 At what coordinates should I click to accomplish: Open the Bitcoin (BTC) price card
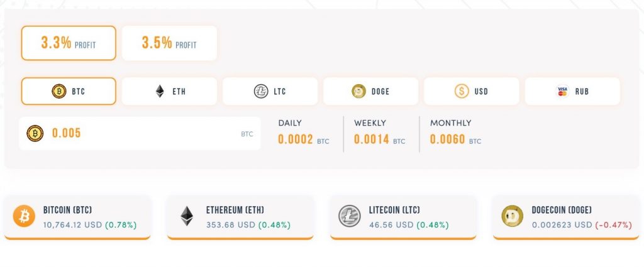[77, 218]
